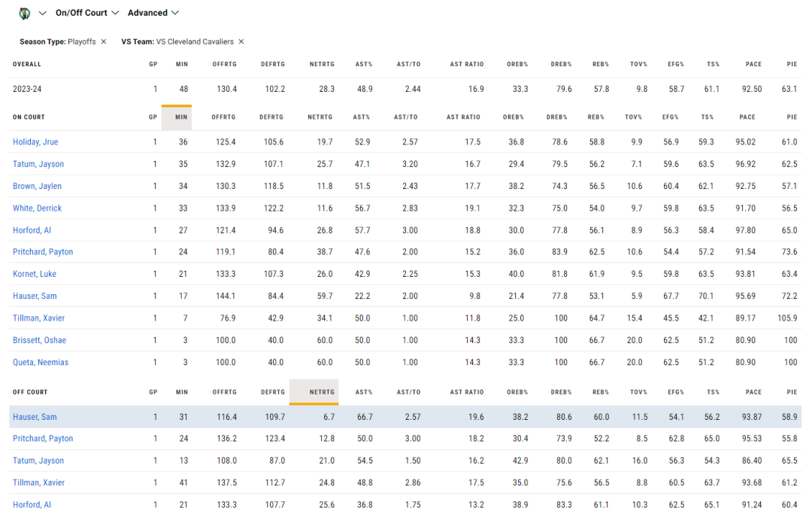Screen dimensions: 812x514
Task: Sort On Court table by PIE column
Action: click(x=792, y=117)
